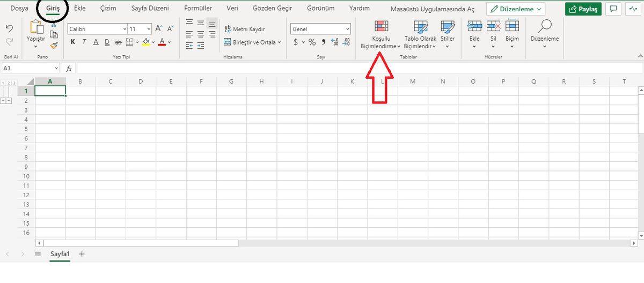Apply the borders grid icon
This screenshot has width=644, height=283.
click(x=130, y=42)
